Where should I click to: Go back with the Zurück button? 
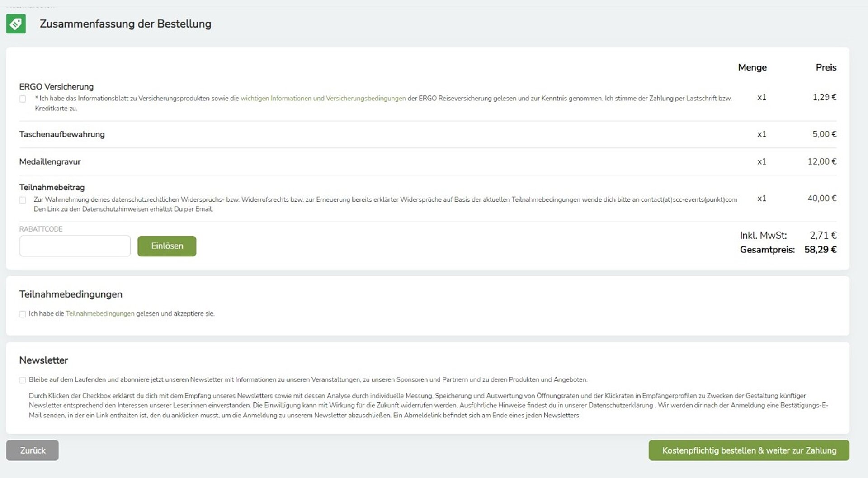33,450
